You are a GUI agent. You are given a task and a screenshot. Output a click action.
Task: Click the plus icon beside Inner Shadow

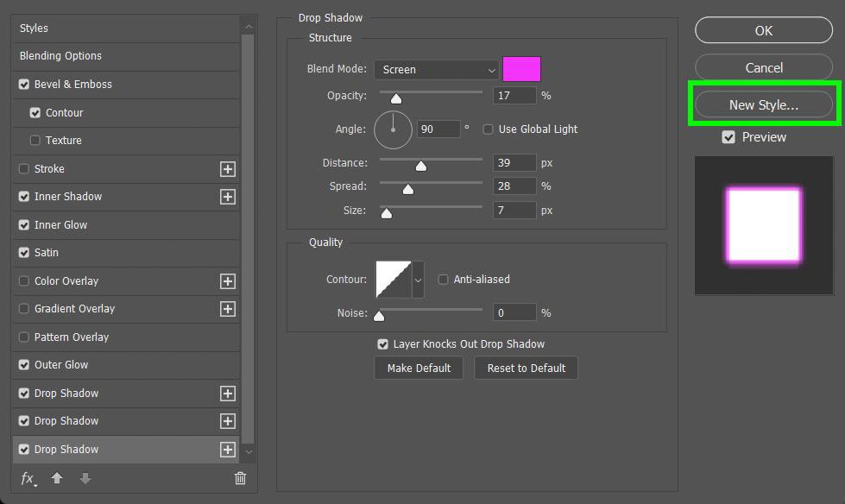point(227,197)
